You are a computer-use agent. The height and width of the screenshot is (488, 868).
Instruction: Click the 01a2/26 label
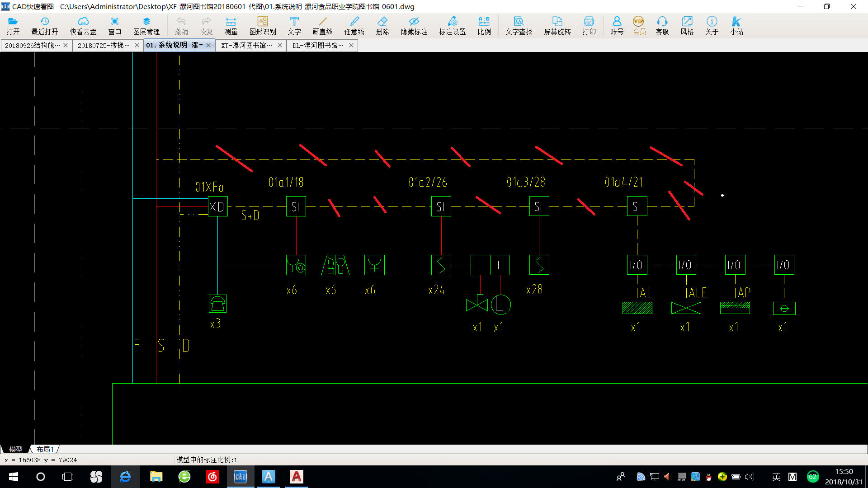click(428, 182)
